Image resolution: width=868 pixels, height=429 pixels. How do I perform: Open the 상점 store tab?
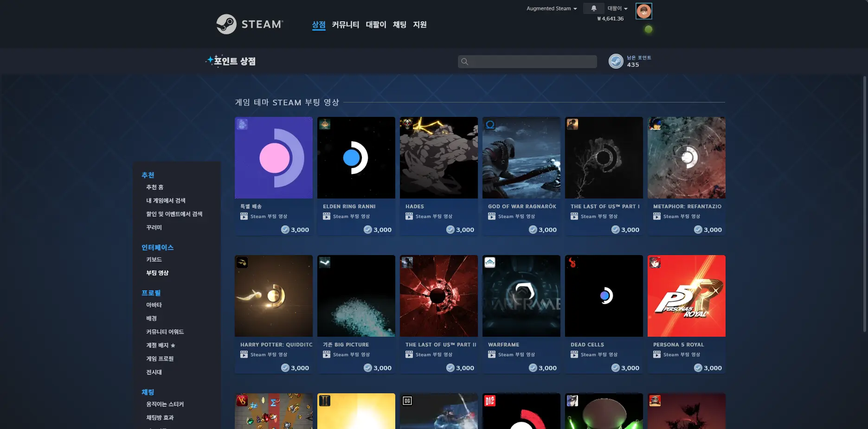[319, 25]
